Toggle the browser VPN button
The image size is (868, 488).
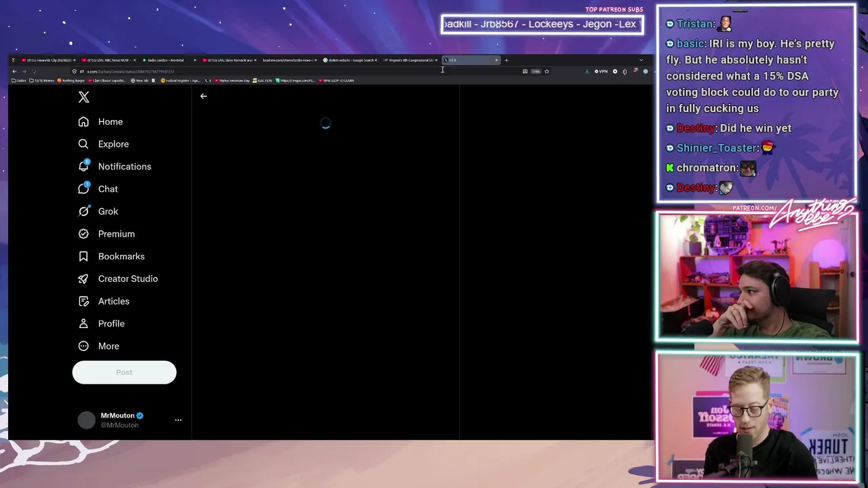[x=601, y=71]
